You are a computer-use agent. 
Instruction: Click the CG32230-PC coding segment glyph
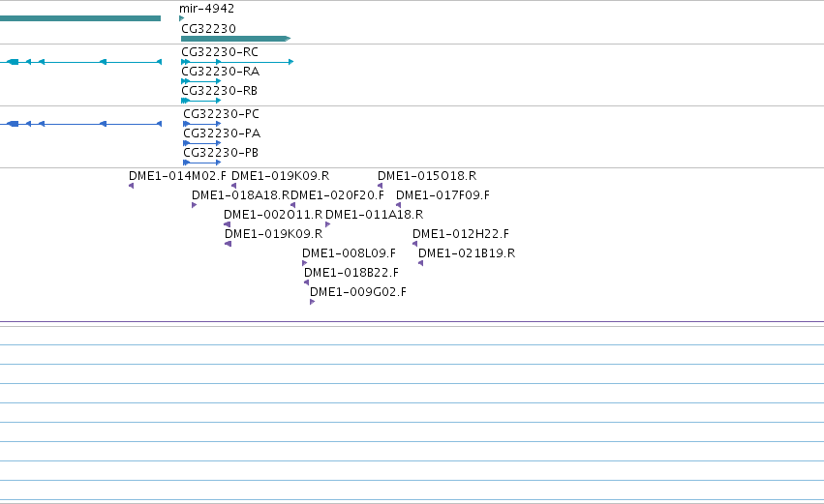pos(201,124)
